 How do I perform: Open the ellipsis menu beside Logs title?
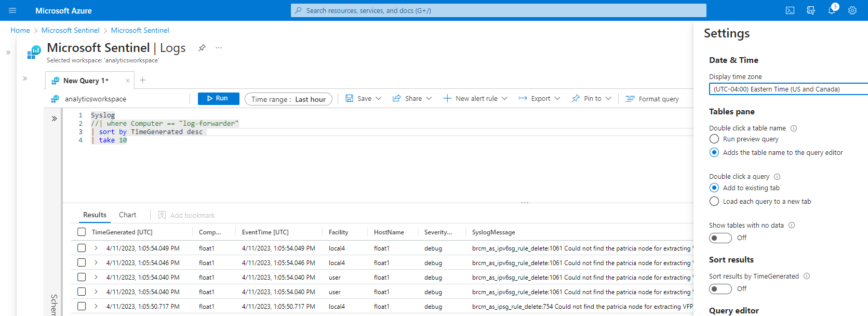pyautogui.click(x=219, y=48)
